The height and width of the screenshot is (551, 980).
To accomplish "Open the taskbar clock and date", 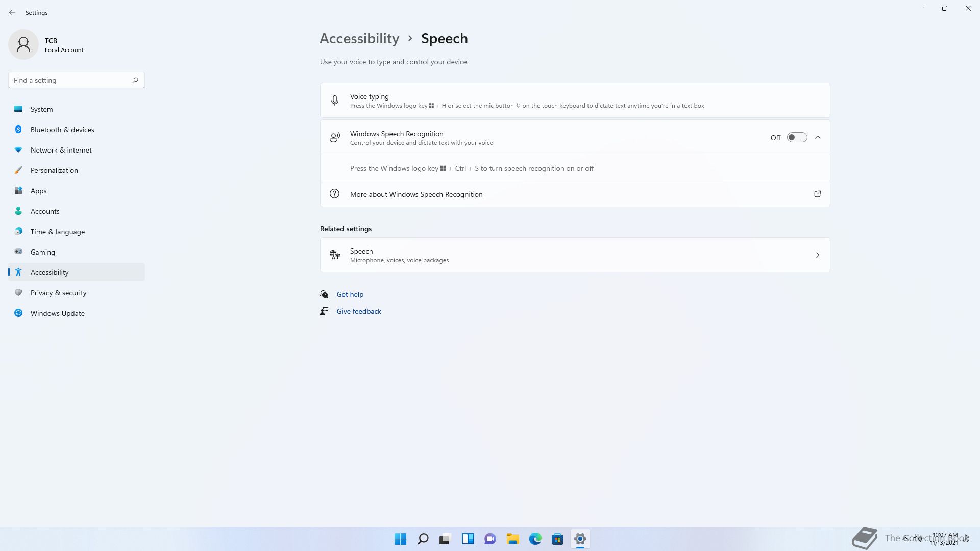I will click(x=944, y=539).
